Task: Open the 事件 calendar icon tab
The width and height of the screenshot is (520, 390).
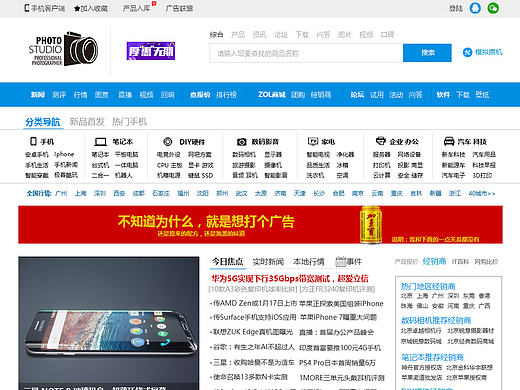Action: point(349,262)
